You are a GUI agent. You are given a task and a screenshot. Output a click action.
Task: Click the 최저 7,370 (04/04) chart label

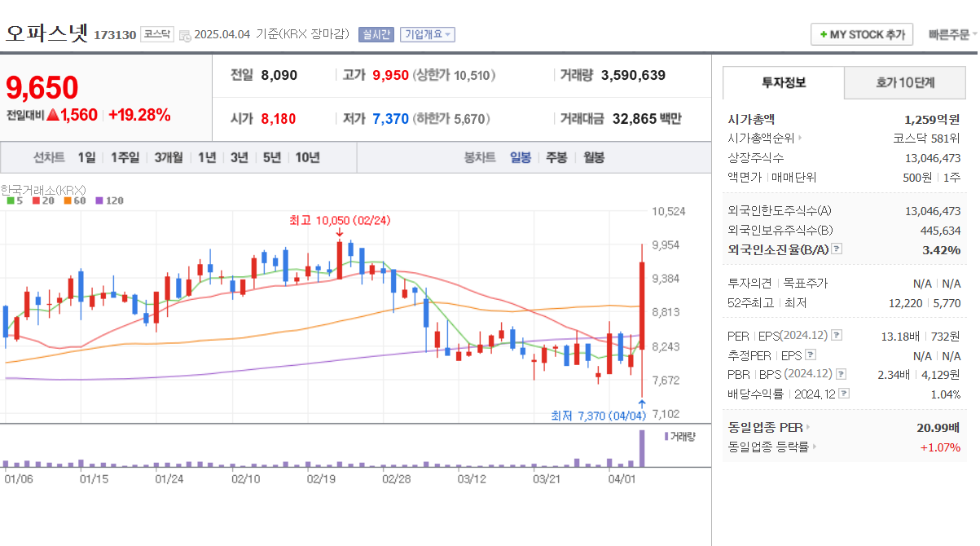[x=599, y=416]
